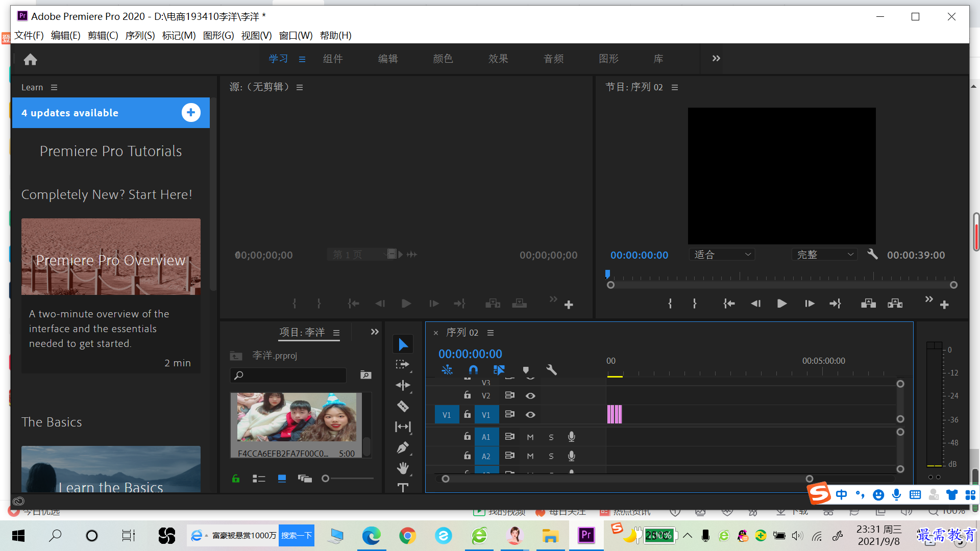Add a marker in the timeline
Image resolution: width=980 pixels, height=551 pixels.
pos(526,370)
